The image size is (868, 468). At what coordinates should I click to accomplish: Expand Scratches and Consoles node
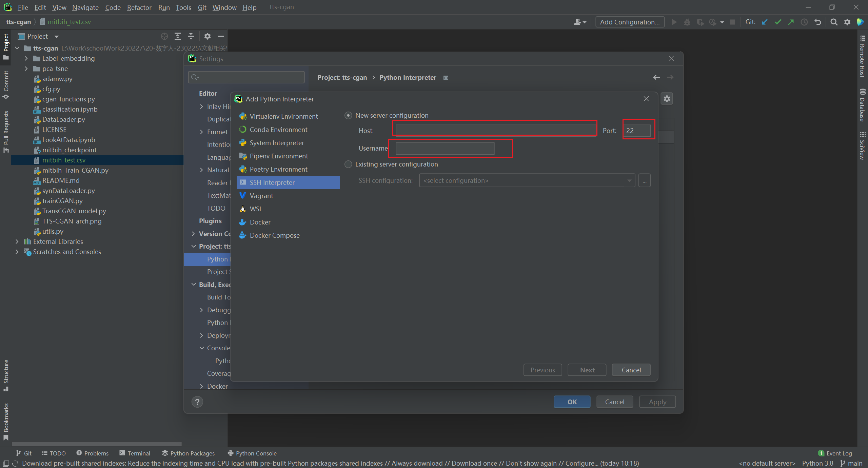click(x=17, y=252)
